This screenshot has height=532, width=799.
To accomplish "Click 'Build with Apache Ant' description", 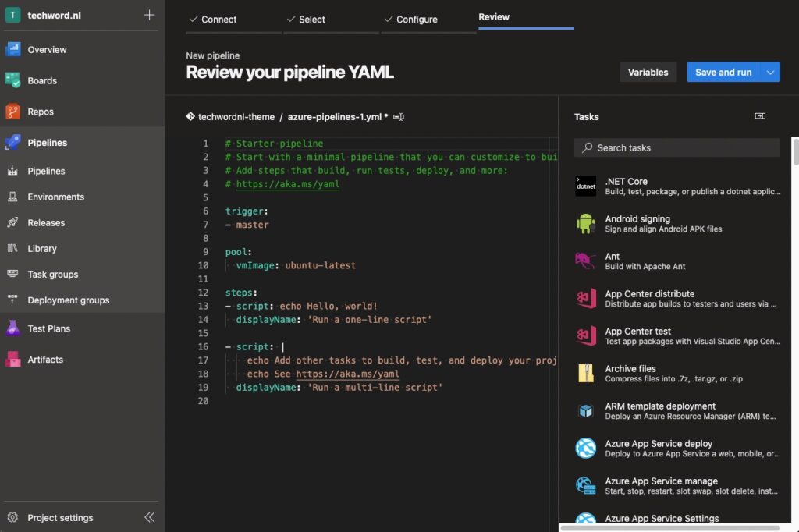I will pos(645,267).
